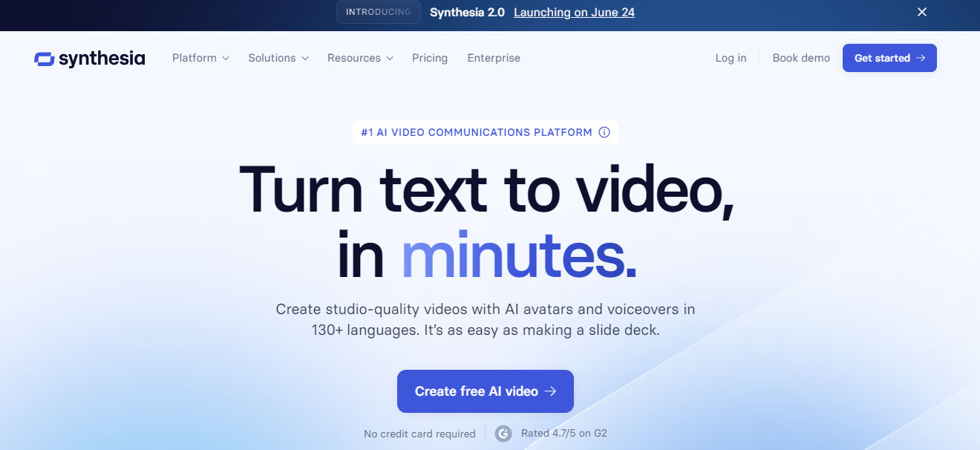980x450 pixels.
Task: Click the Get started button
Action: 889,58
